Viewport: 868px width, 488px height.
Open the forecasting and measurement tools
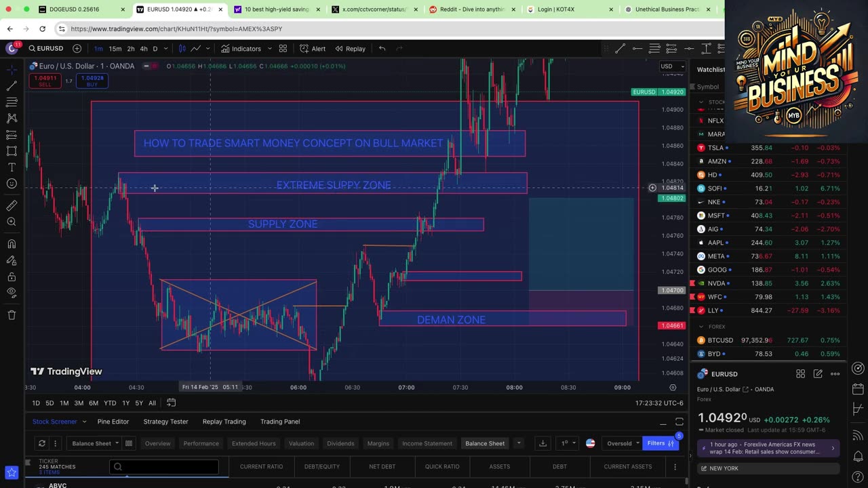click(12, 135)
